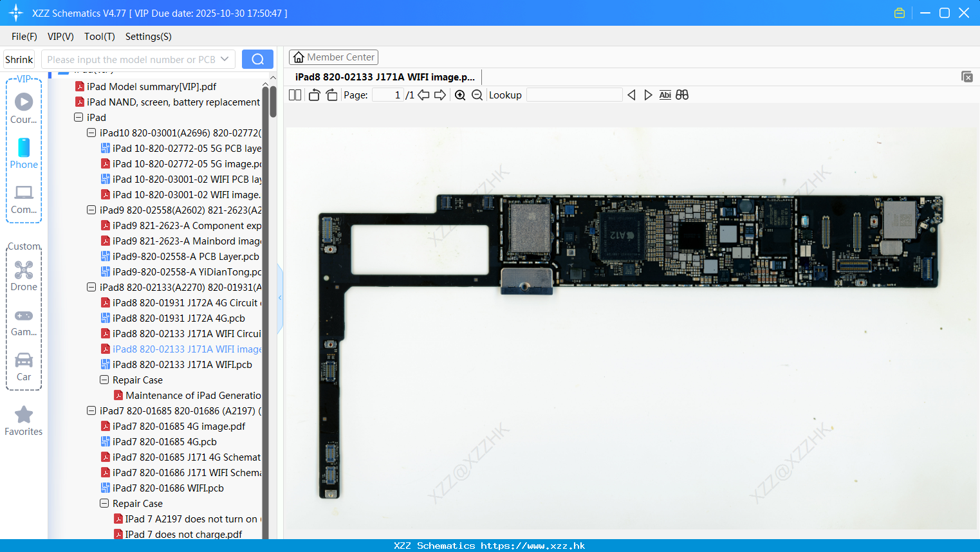Open iPad8 820-01931 J172A 4G.pcb

click(x=173, y=318)
